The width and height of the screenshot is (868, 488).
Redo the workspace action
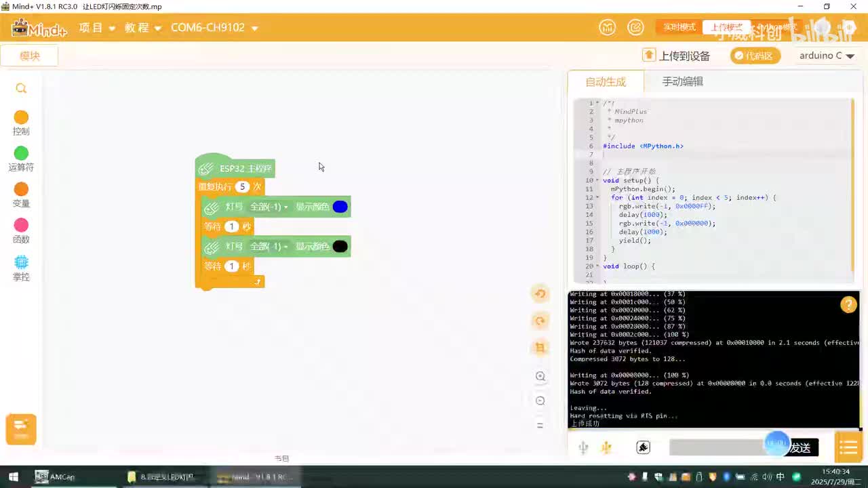click(x=540, y=321)
